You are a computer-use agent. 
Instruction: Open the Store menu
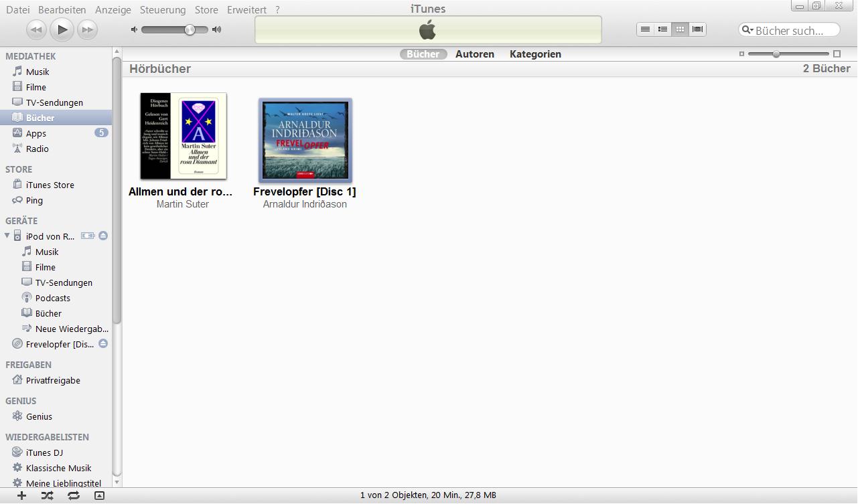(206, 9)
